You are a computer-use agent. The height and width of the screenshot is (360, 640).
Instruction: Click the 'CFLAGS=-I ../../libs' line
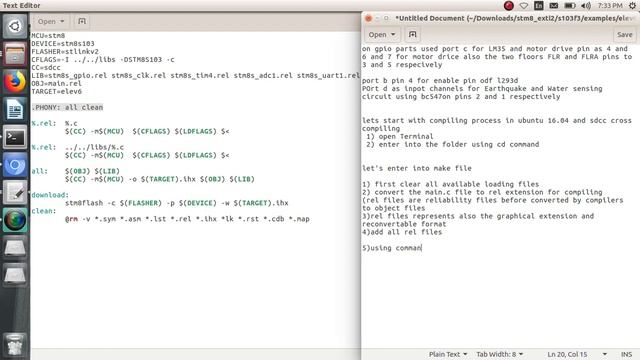point(103,60)
